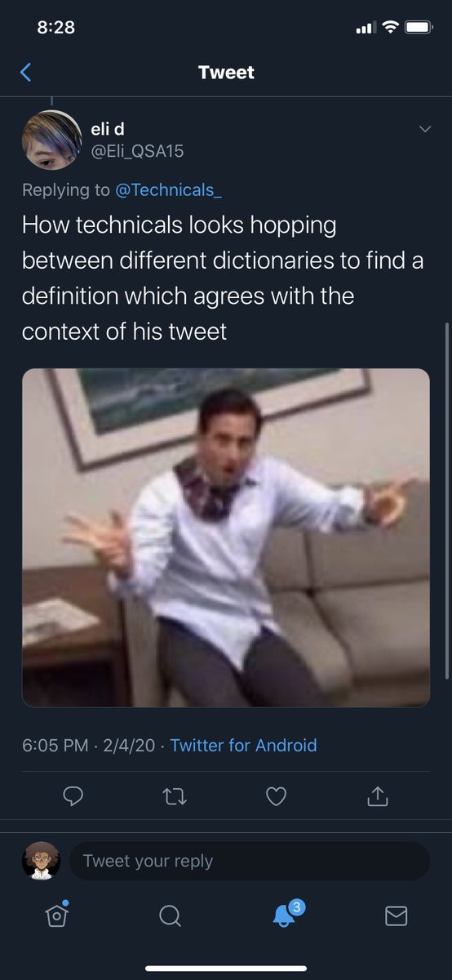The height and width of the screenshot is (980, 452).
Task: Open the Search magnifier tab
Action: (x=170, y=916)
